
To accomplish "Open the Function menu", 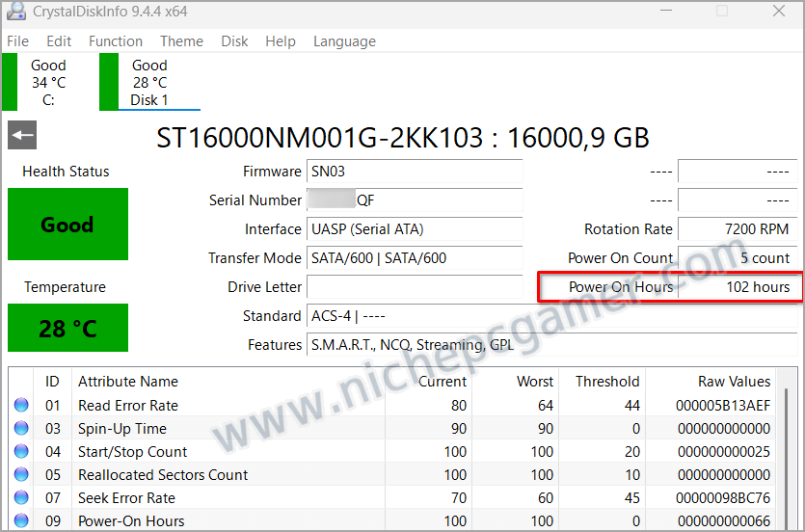I will (116, 41).
